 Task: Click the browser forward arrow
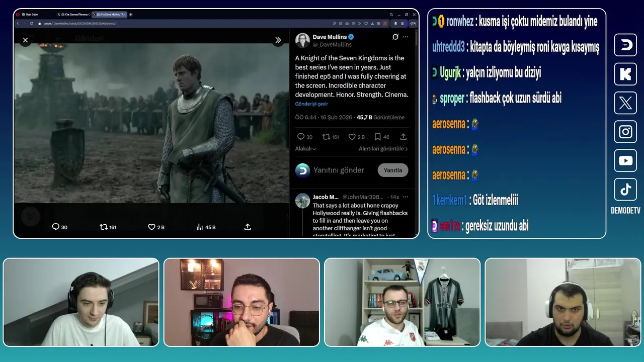25,23
